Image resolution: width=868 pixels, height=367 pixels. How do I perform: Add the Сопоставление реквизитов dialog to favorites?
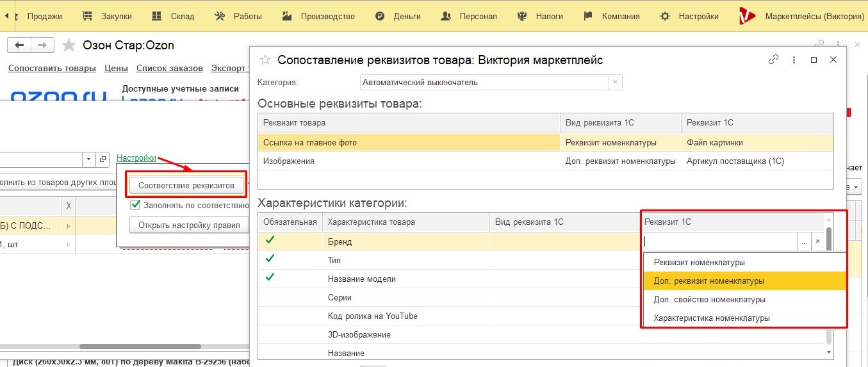point(265,60)
